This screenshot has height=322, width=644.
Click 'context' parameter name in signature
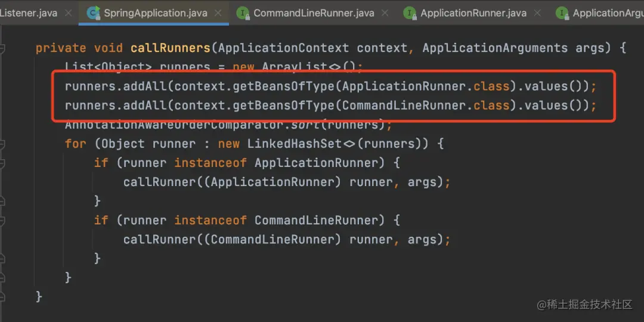382,48
